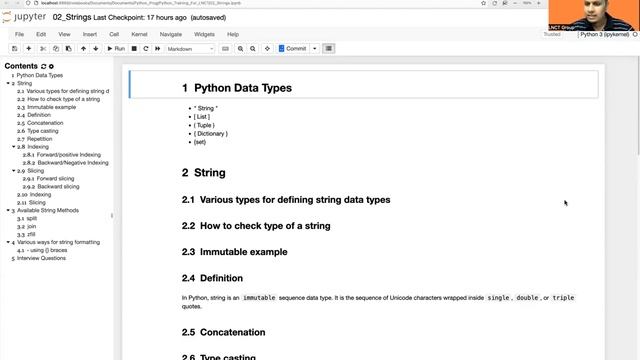
Task: Toggle the Table of Contents sidebar button
Action: tap(329, 49)
